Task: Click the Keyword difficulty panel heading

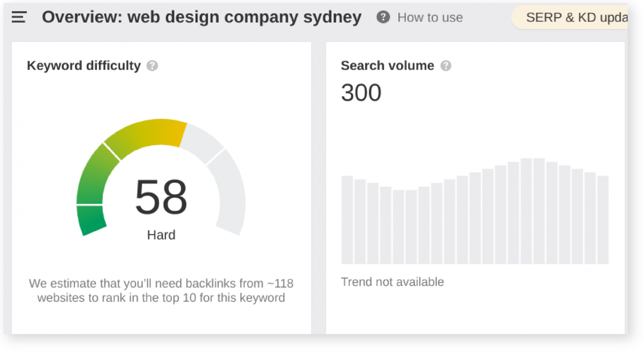Action: pos(84,66)
